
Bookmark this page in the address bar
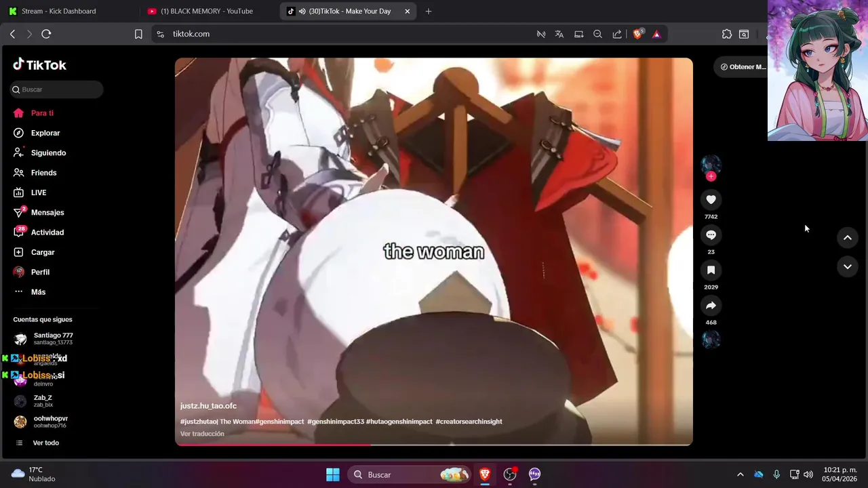pos(138,34)
